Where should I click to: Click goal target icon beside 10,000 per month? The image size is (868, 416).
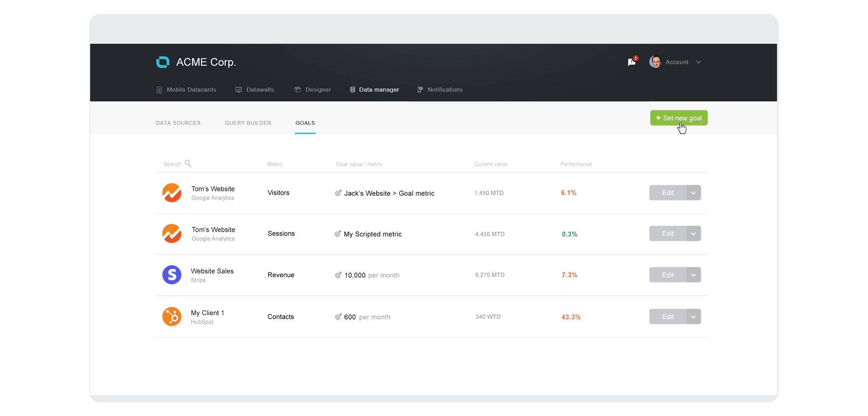point(338,275)
